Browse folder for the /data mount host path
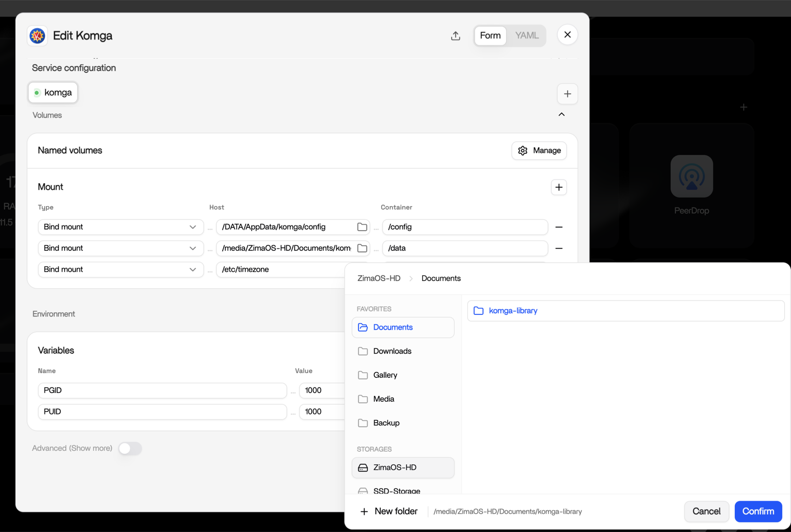Viewport: 791px width, 532px height. tap(362, 248)
